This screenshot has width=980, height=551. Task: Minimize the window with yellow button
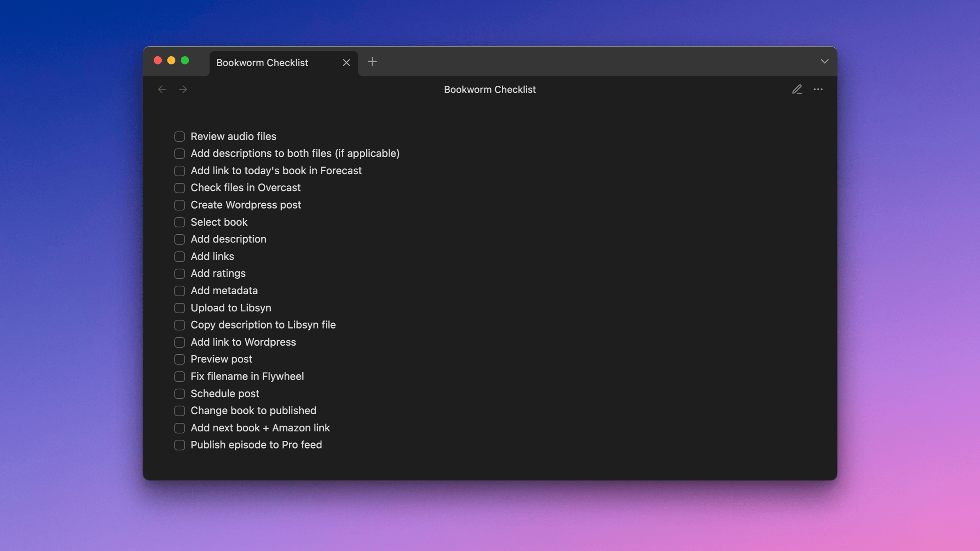click(171, 60)
